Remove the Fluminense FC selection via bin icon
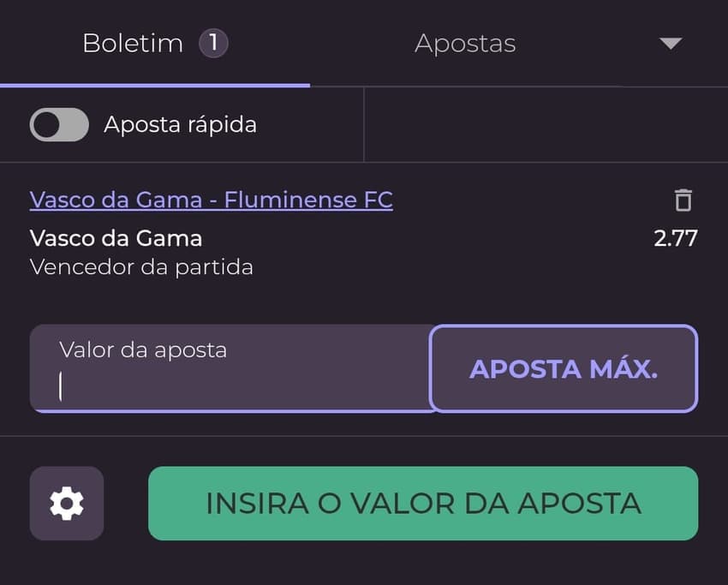Screen dimensions: 728x585 (x=683, y=200)
